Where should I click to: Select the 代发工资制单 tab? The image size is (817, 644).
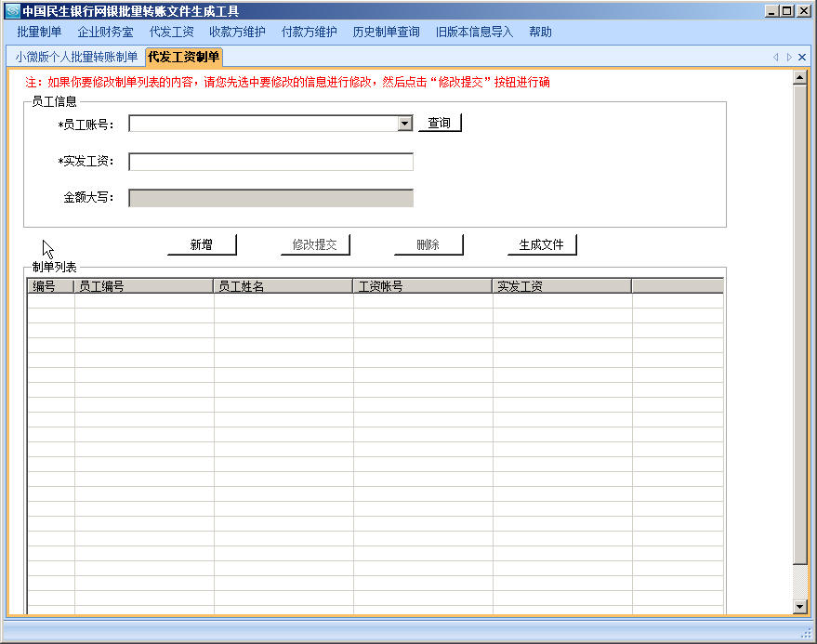182,56
